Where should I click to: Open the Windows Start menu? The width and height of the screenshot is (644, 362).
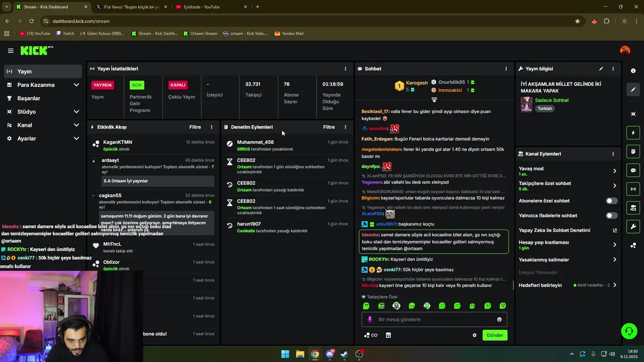pyautogui.click(x=285, y=354)
